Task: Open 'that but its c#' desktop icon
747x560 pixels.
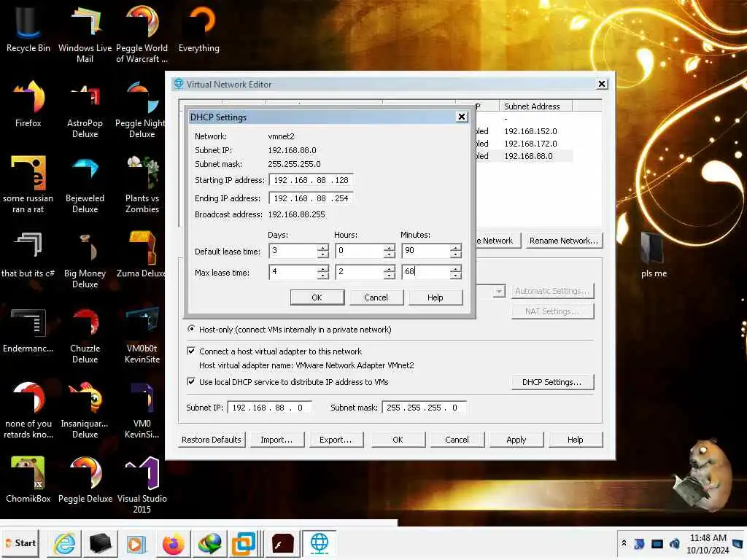Action: [28, 254]
